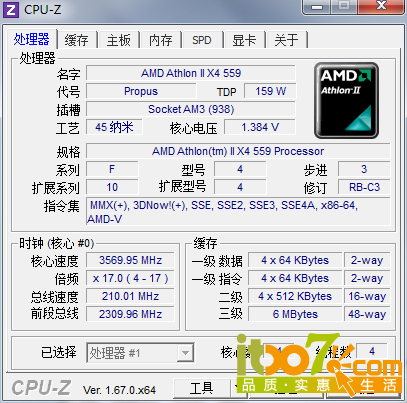Click the bus speed 210.01 MHz
Image resolution: width=407 pixels, height=403 pixels.
tap(130, 296)
